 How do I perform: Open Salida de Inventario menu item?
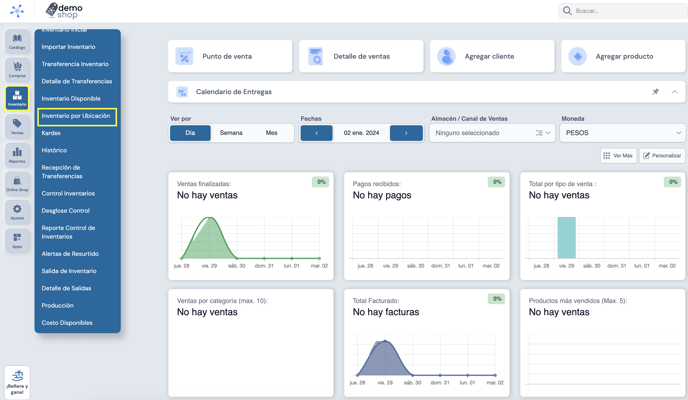(x=69, y=271)
